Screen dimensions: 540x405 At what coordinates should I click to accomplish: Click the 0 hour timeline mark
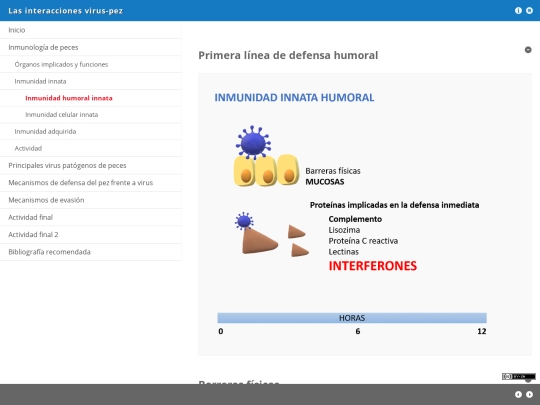221,331
